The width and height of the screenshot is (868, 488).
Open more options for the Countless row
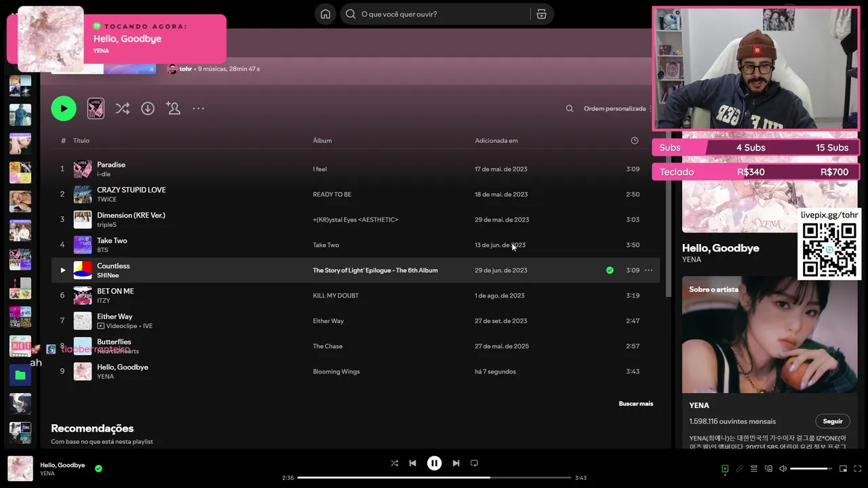point(648,270)
